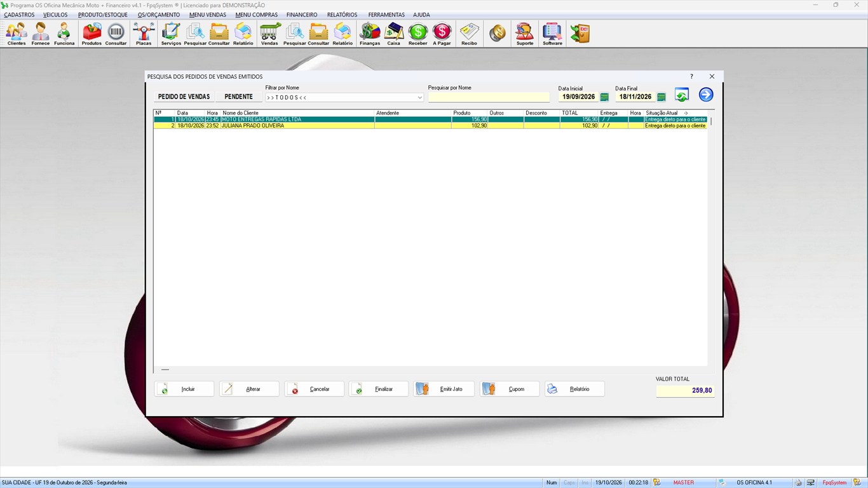The width and height of the screenshot is (868, 488).
Task: Open the Suporte toolbar icon
Action: pos(525,34)
